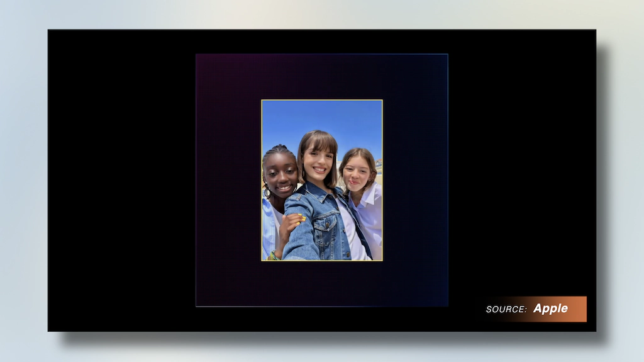644x362 pixels.
Task: Click the light gradient background above the video
Action: coord(322,14)
